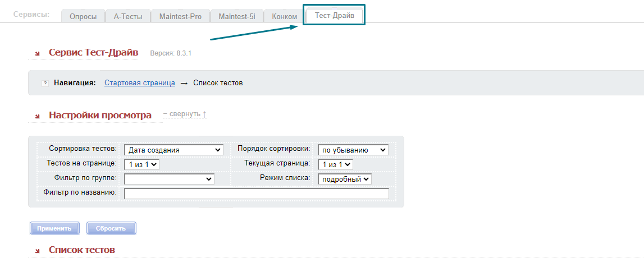Open the Сортировка тестов dropdown
Viewport: 644px width, 267px height.
pos(173,150)
